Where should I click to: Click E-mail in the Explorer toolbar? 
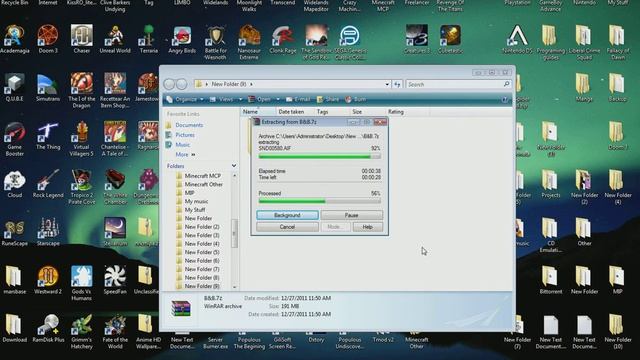click(298, 99)
